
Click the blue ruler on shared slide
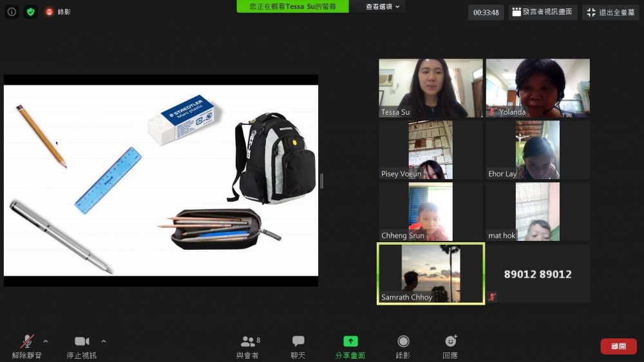click(x=108, y=180)
